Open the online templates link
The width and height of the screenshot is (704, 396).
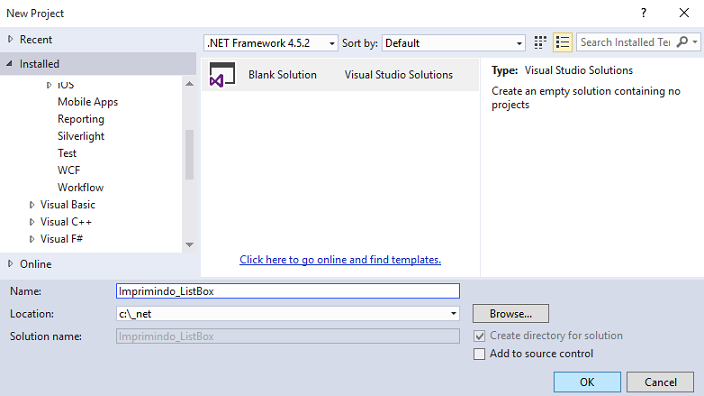point(340,260)
